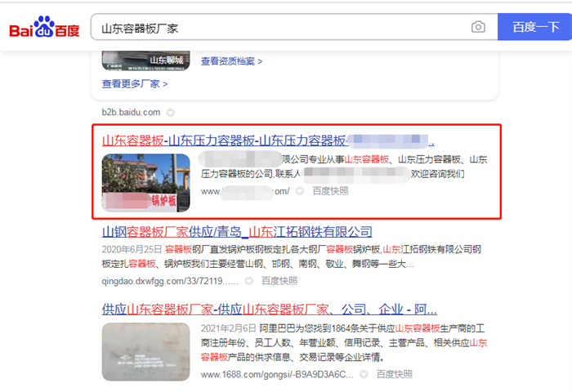The width and height of the screenshot is (572, 392).
Task: Open 百度快照 for the 1688.com result
Action: [395, 375]
